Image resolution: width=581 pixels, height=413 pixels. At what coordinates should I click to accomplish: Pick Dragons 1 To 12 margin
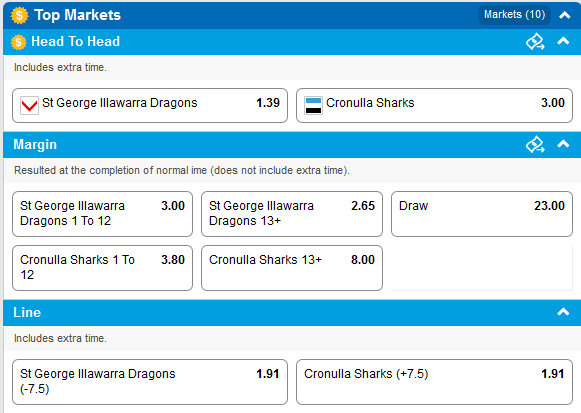(102, 214)
